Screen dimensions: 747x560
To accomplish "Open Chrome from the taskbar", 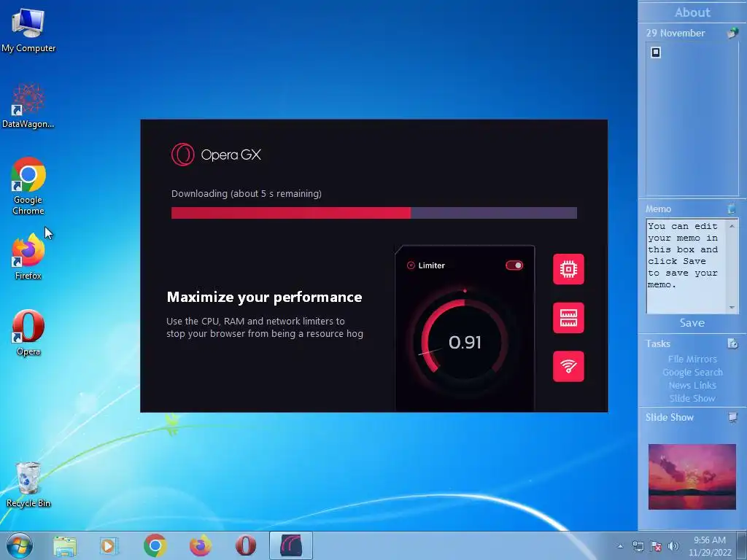I will point(155,545).
